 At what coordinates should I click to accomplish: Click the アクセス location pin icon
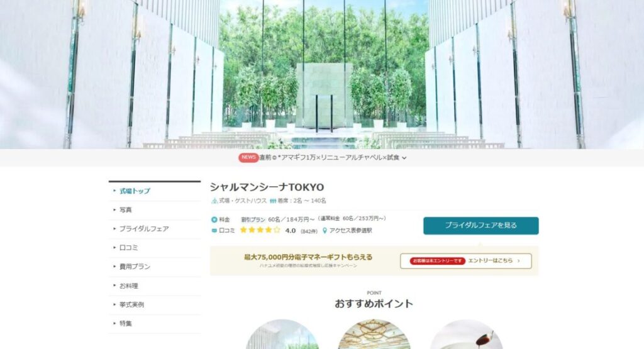point(325,231)
